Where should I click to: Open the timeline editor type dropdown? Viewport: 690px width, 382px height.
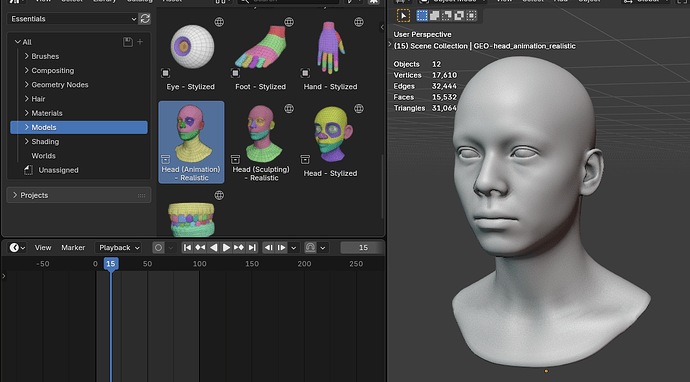coord(17,248)
